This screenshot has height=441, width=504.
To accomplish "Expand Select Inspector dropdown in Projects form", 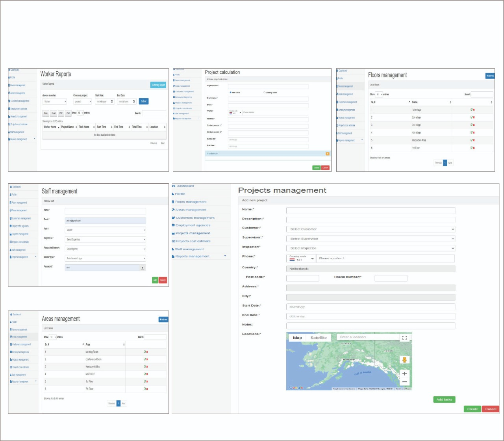I will [371, 248].
